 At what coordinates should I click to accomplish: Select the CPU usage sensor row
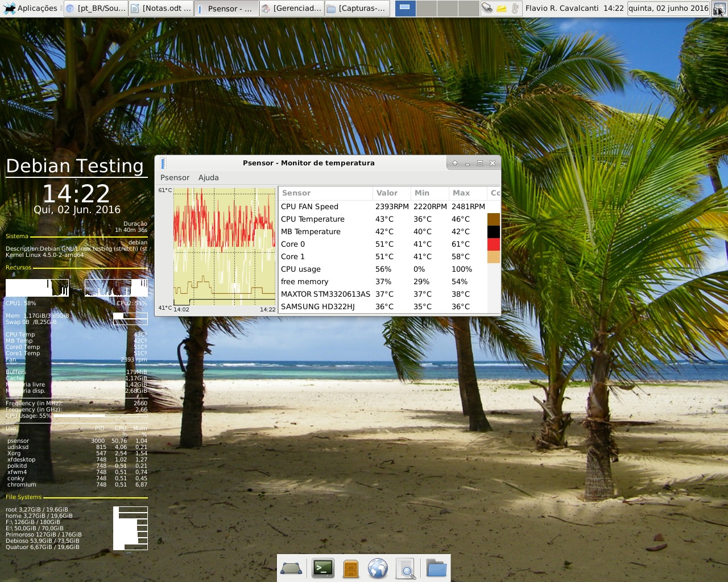[300, 269]
